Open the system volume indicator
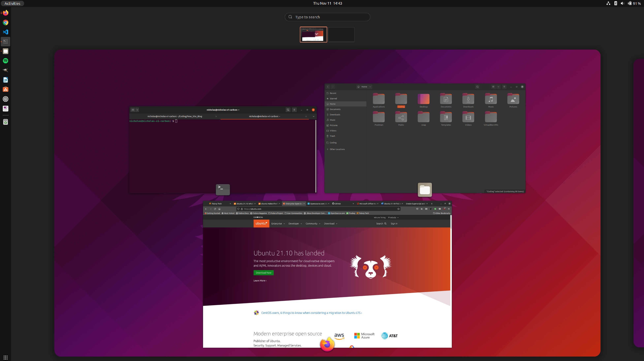The image size is (644, 361). click(622, 3)
